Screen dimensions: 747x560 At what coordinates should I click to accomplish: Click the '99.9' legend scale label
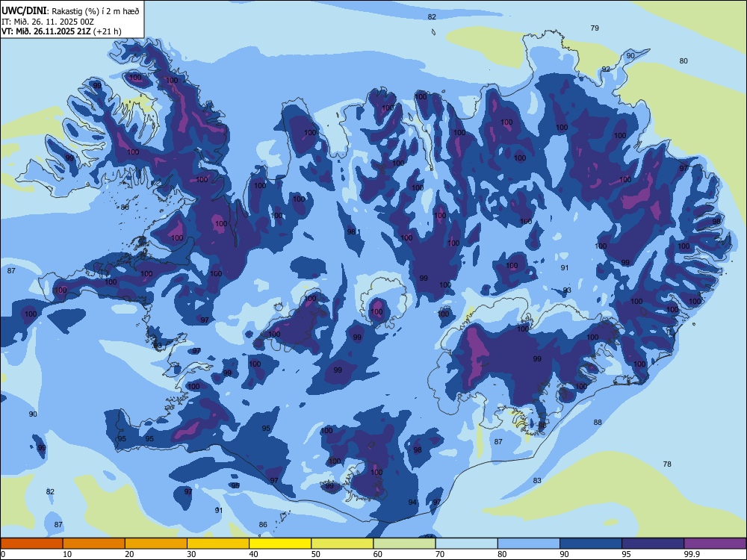coord(692,554)
